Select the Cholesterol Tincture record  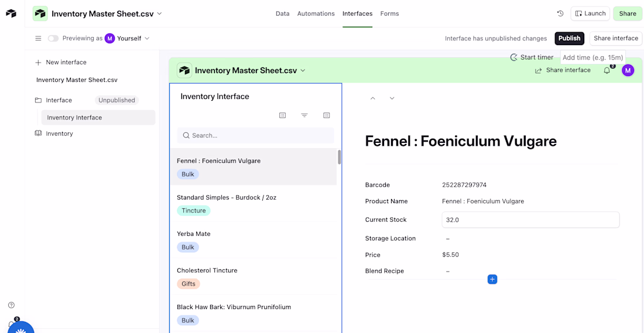pyautogui.click(x=253, y=276)
